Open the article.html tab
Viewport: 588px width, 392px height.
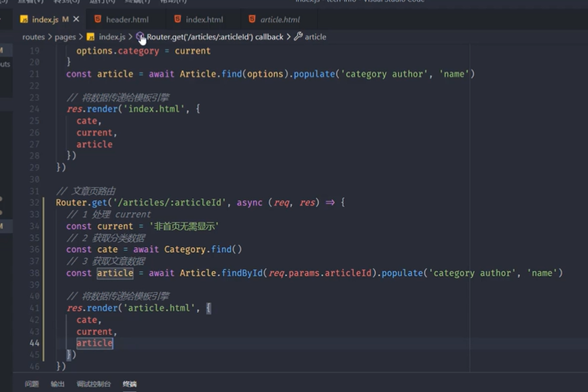tap(280, 20)
